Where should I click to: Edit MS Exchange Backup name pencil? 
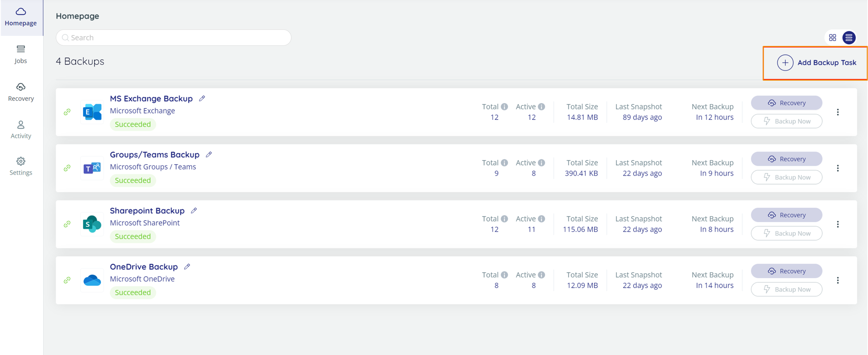[x=202, y=98]
